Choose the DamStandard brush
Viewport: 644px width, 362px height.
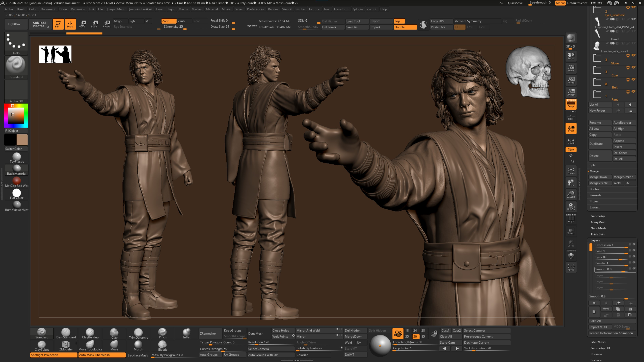pyautogui.click(x=66, y=333)
